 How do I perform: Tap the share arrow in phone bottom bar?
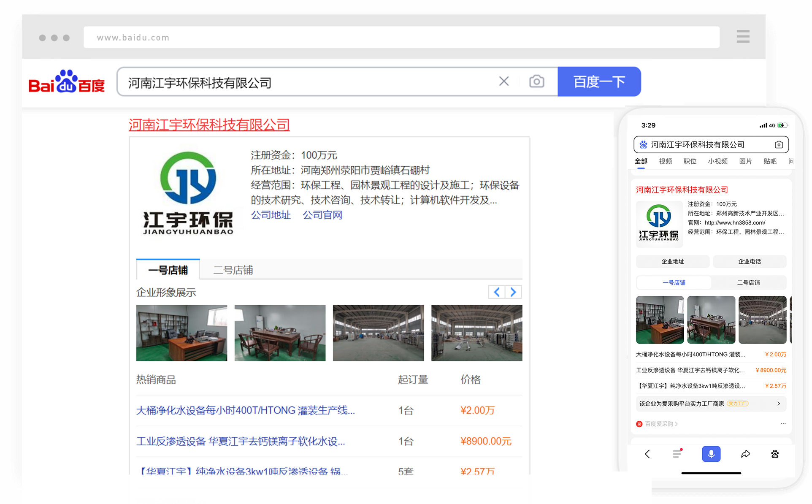click(745, 454)
